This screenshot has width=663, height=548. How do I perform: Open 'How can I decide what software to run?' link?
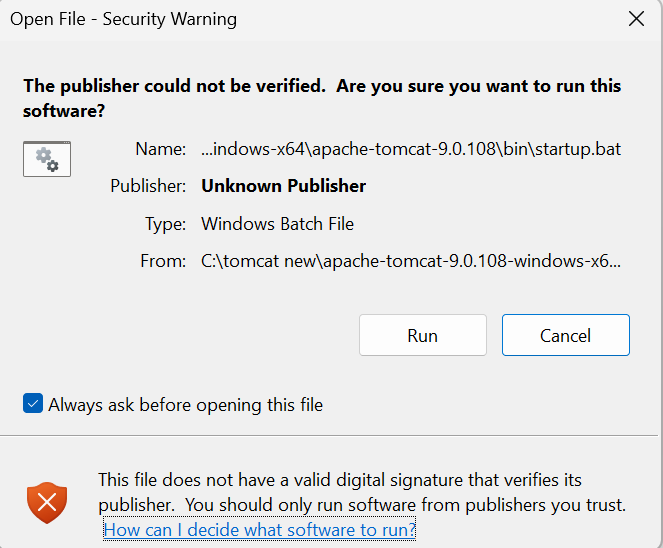(259, 529)
